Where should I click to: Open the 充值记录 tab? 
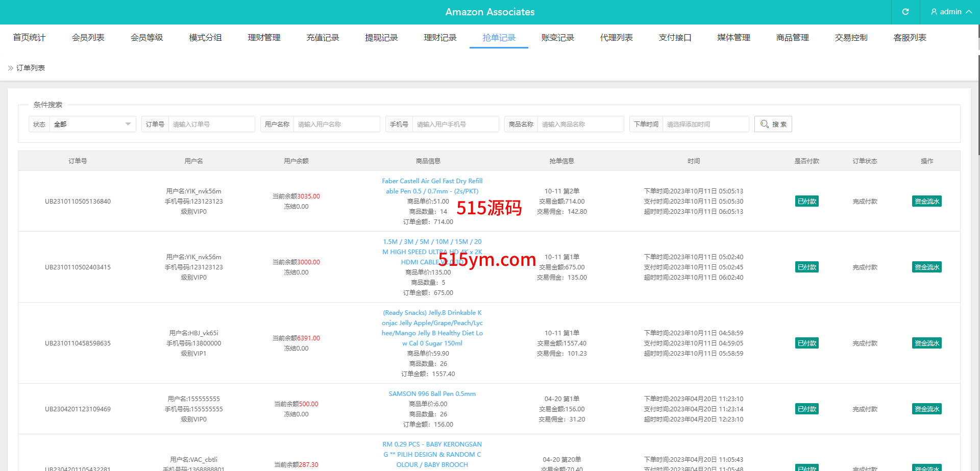323,38
